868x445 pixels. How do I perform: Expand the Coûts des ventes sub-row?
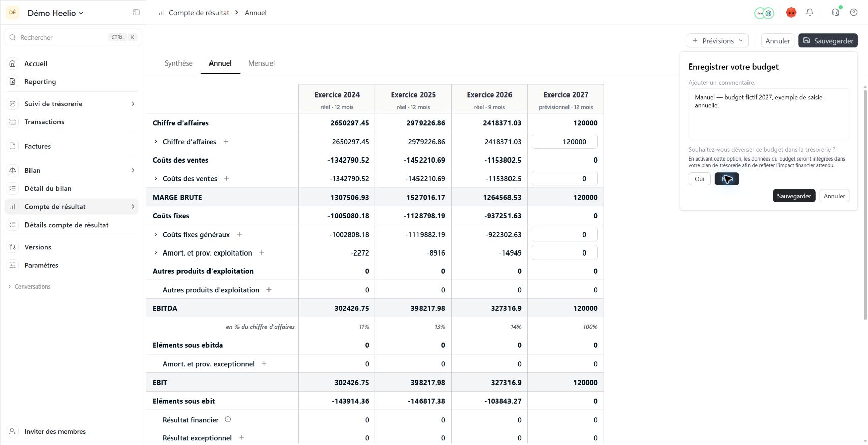(x=156, y=179)
